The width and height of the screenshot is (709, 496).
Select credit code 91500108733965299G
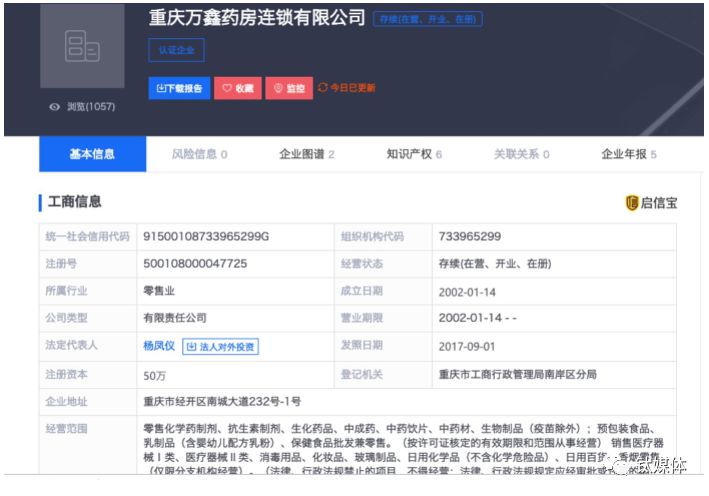click(206, 236)
